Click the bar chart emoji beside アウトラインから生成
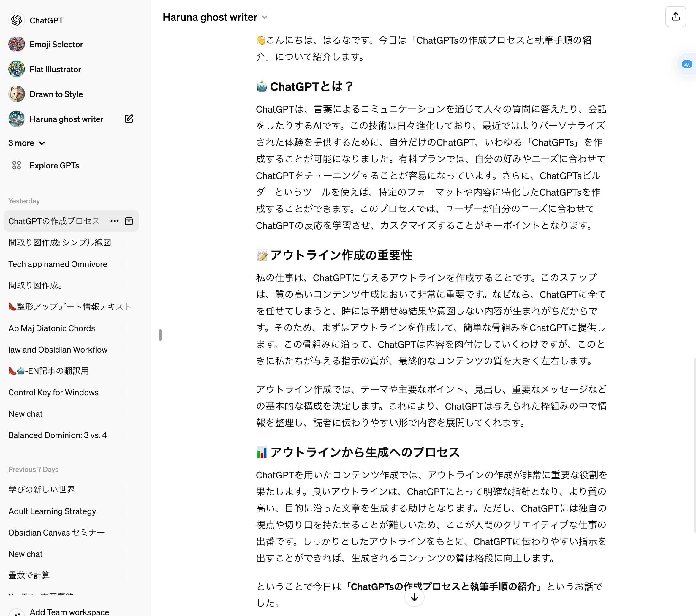The width and height of the screenshot is (696, 616). click(262, 452)
